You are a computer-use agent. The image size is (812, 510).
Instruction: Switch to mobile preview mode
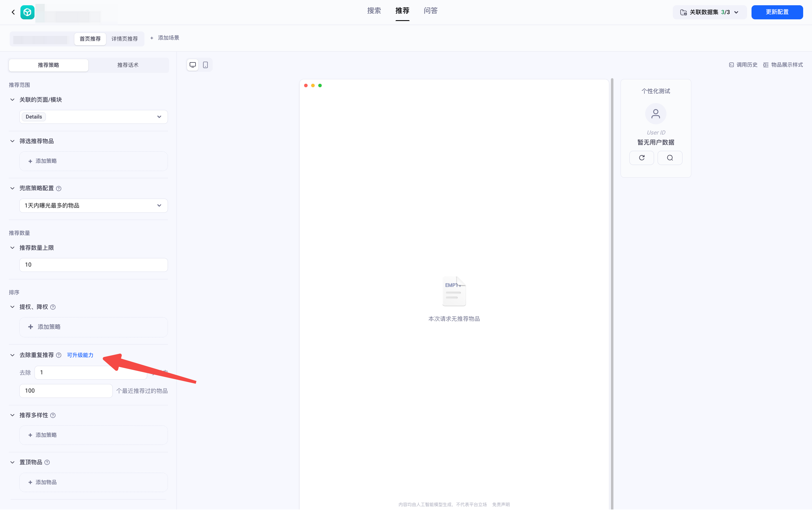205,65
